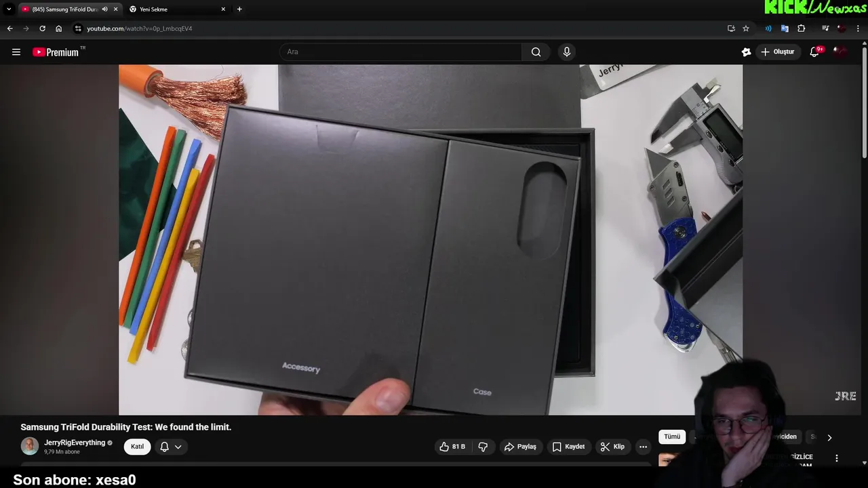Open YouTube account avatar menu
The image size is (868, 488).
tap(841, 52)
